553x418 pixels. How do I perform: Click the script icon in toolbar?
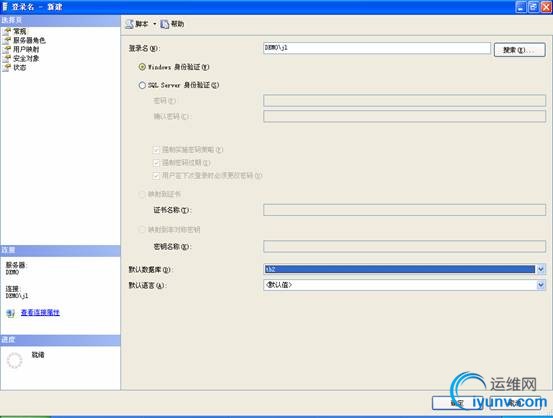(x=129, y=24)
